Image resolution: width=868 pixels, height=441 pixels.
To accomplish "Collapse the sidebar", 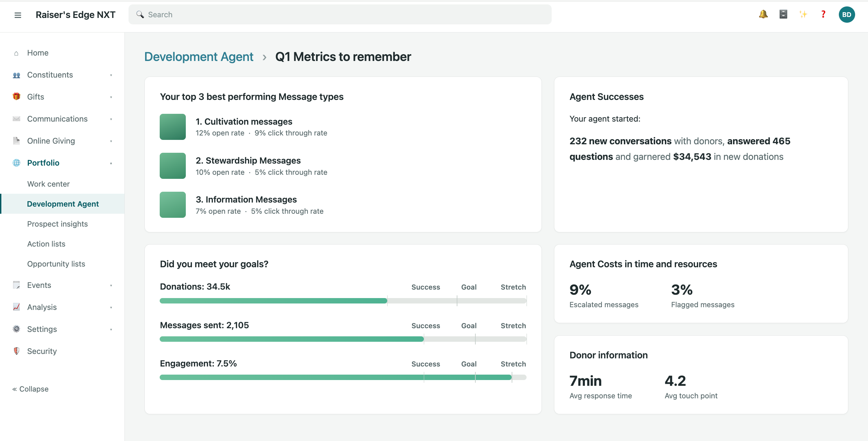I will (x=31, y=389).
